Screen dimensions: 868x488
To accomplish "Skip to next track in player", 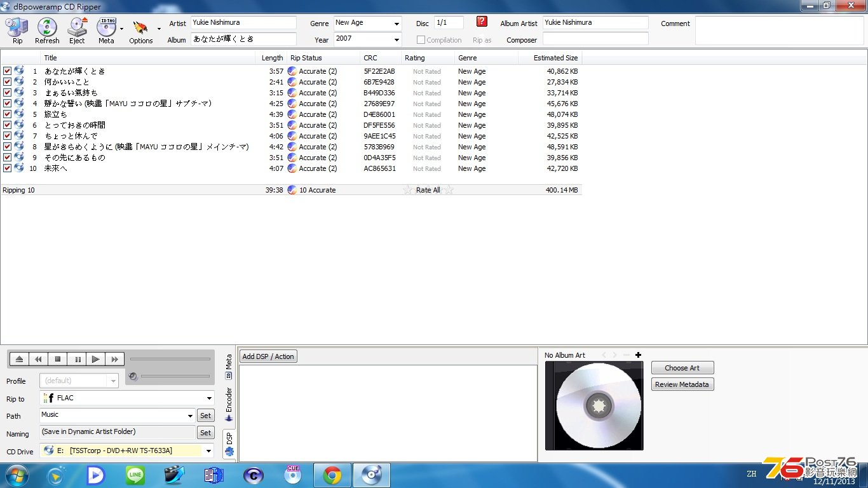I will click(115, 359).
